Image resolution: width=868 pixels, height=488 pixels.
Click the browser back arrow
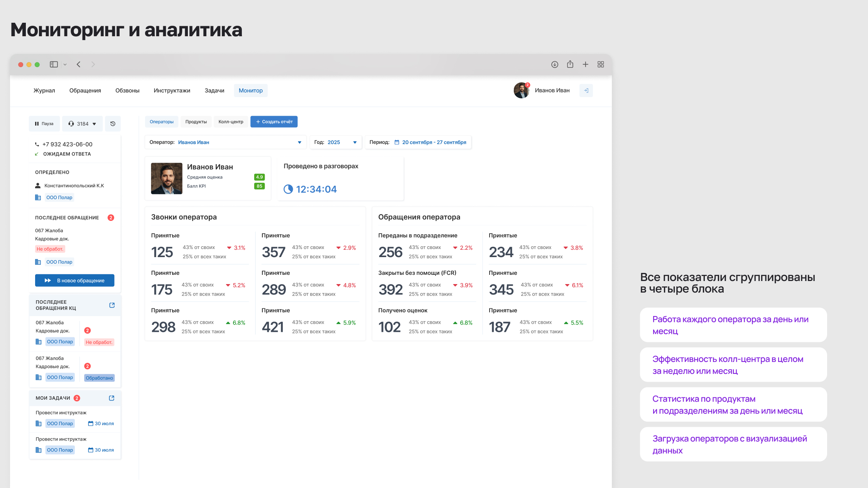pos(78,64)
